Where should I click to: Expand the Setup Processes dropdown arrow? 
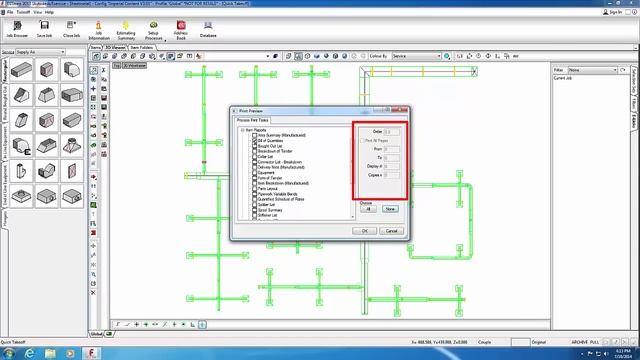(165, 40)
